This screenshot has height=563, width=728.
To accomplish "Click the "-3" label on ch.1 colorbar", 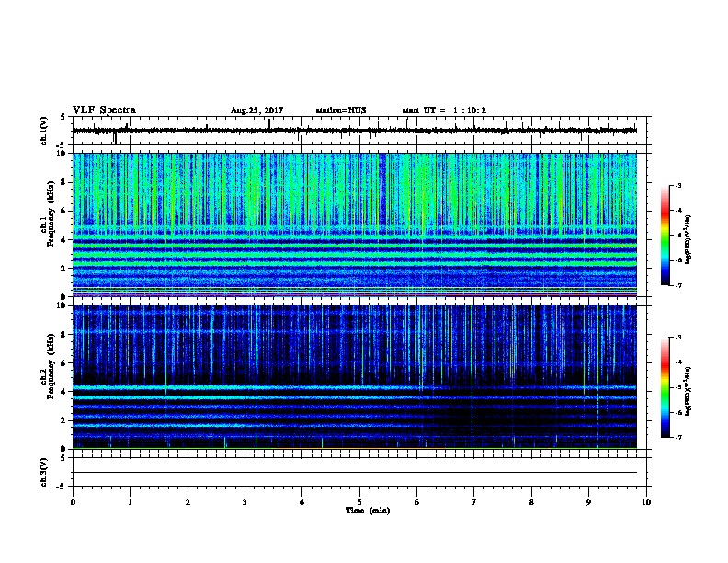I will coord(677,185).
